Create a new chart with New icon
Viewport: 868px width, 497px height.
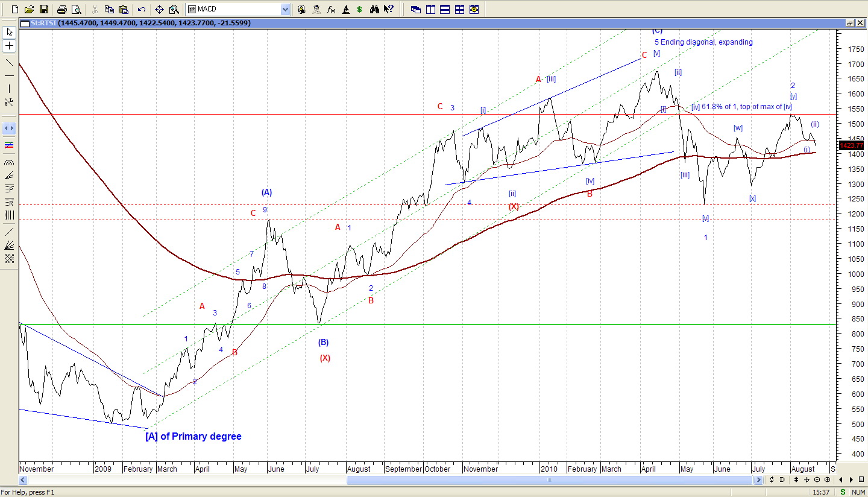(x=15, y=9)
